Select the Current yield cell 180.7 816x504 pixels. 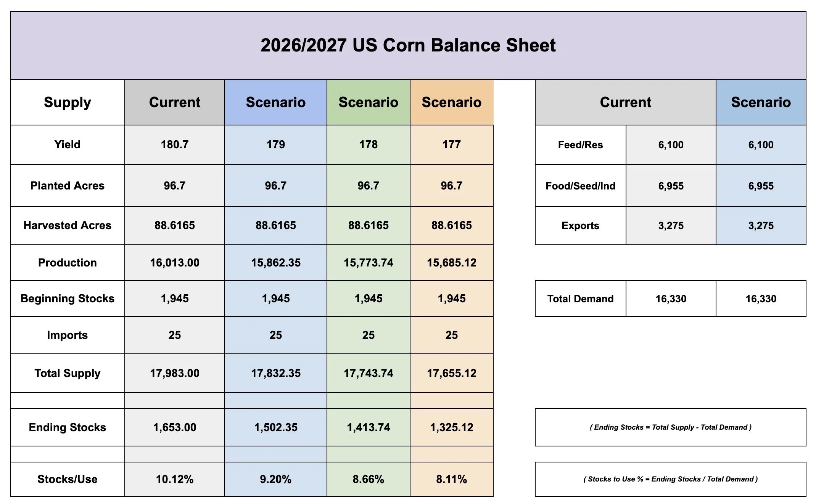[175, 145]
